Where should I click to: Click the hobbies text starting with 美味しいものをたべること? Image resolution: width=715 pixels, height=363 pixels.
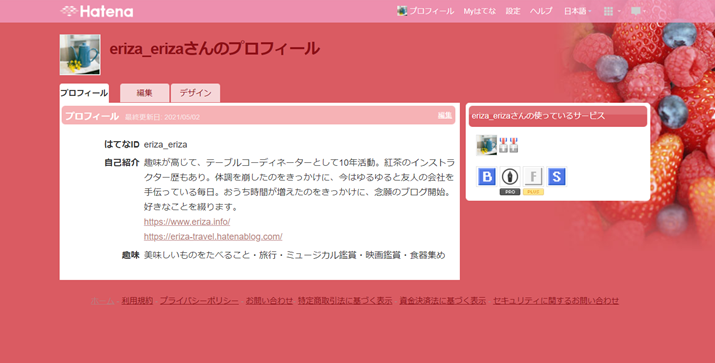coord(294,255)
